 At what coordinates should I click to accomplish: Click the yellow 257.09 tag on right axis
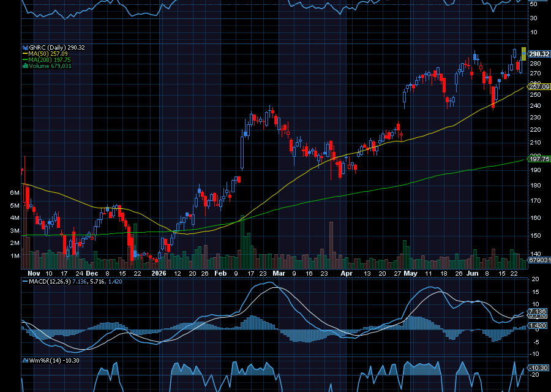pos(539,86)
